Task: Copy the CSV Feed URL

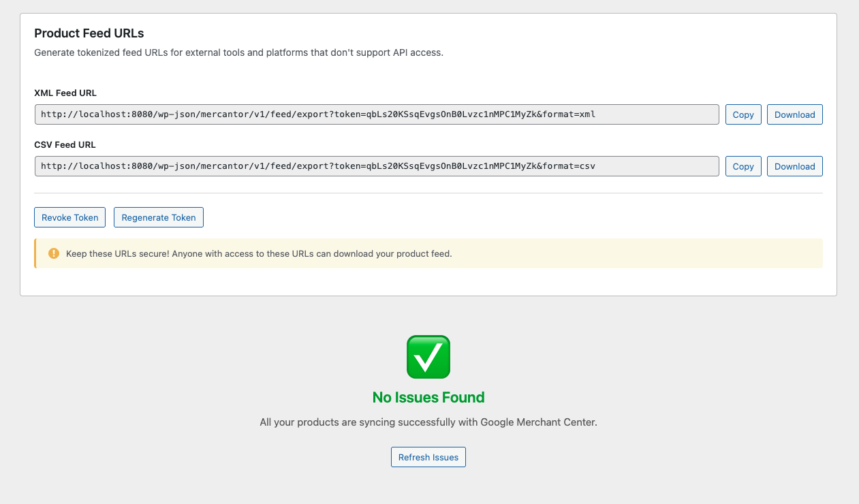Action: pos(743,166)
